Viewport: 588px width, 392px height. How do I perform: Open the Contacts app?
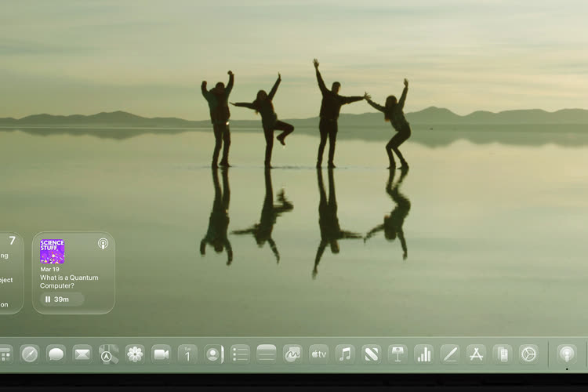coord(214,354)
